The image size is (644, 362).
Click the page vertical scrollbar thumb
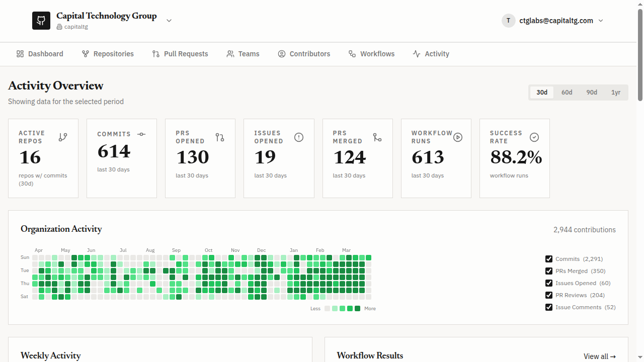640,54
